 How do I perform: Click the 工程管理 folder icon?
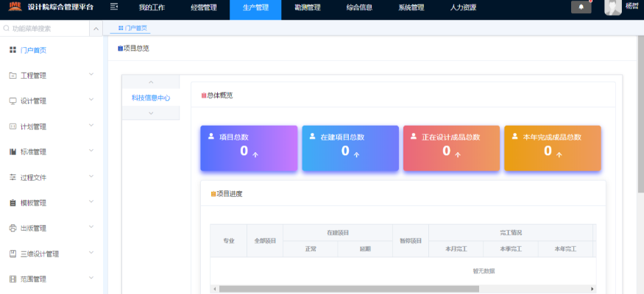tap(13, 76)
